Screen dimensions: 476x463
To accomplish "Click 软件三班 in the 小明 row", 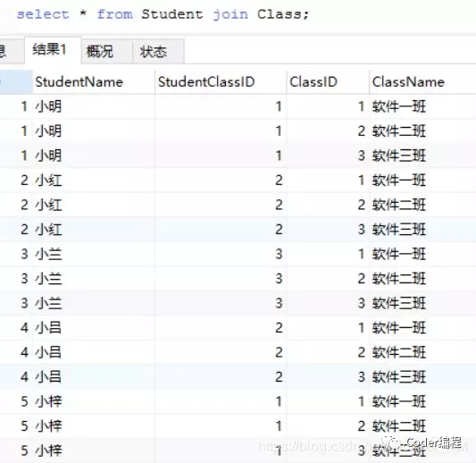I will point(399,156).
